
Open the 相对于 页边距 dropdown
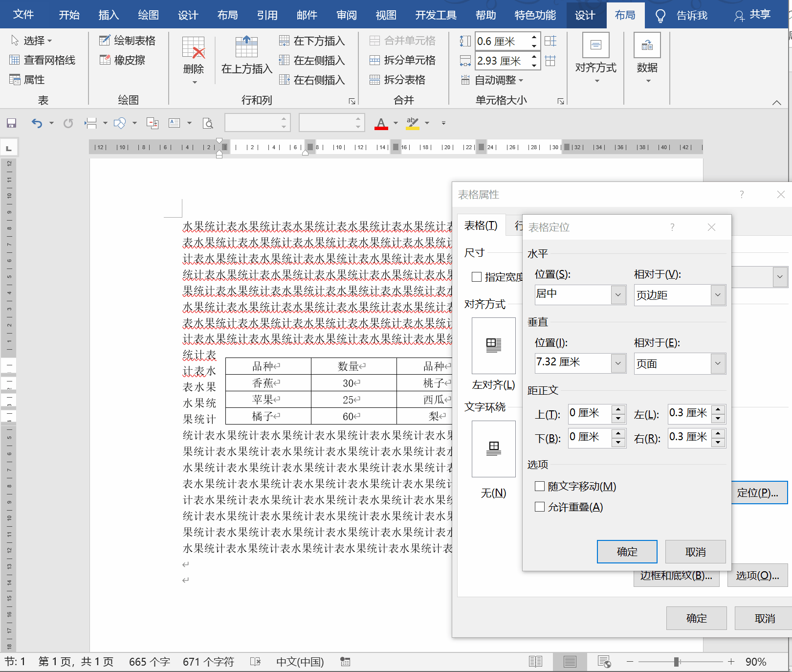[x=718, y=294]
